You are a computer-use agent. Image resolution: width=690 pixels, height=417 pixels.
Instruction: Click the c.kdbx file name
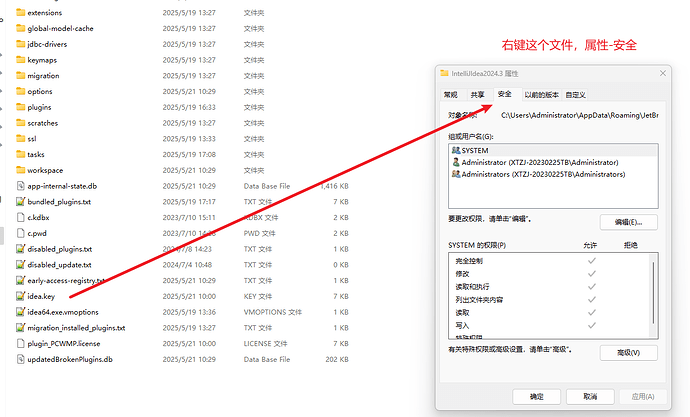point(38,218)
